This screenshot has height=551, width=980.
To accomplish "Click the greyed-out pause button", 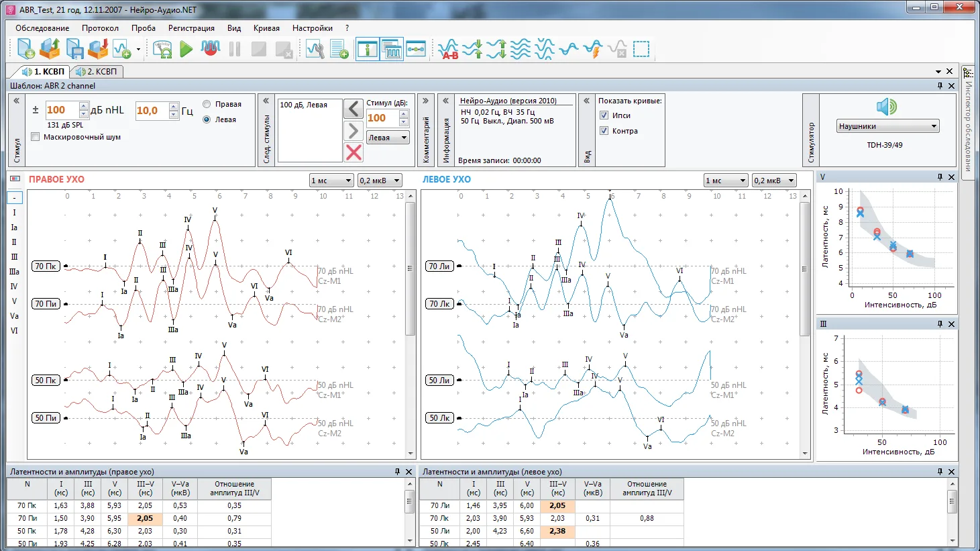I will coord(235,49).
